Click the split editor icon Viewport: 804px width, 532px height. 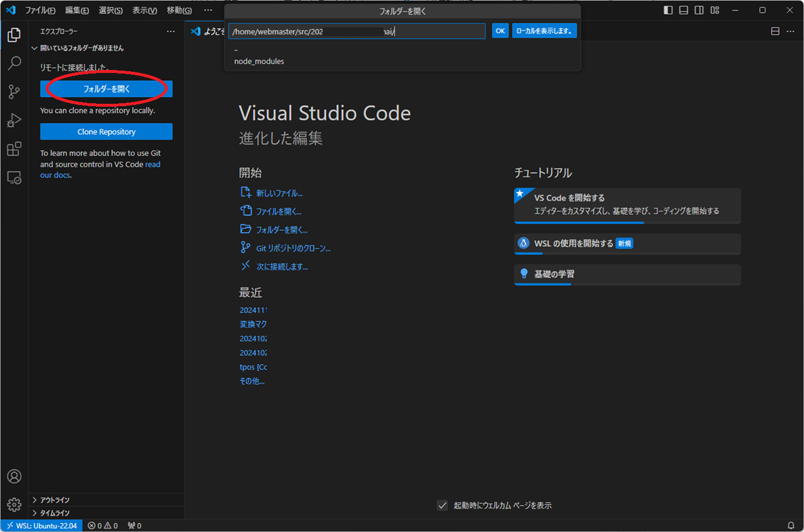pyautogui.click(x=775, y=31)
